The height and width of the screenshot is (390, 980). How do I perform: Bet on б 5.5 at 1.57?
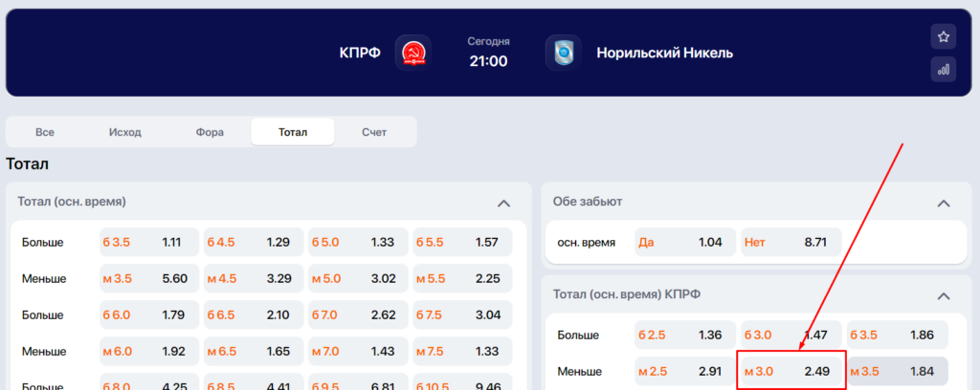click(x=462, y=242)
